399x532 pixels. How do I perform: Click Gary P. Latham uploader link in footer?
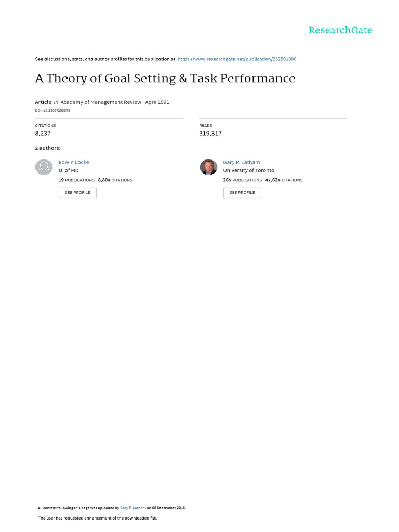133,508
